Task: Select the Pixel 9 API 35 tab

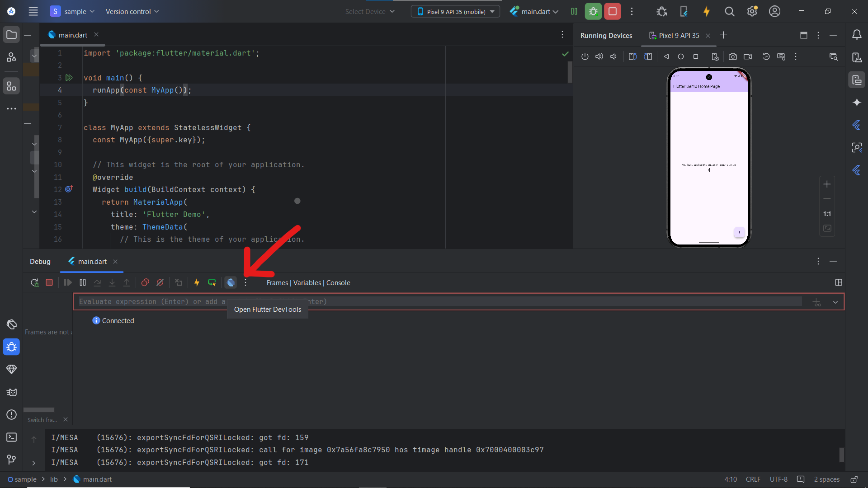Action: pos(678,35)
